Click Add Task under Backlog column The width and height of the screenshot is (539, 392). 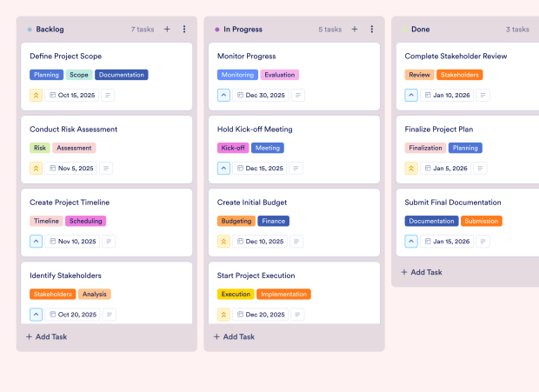[47, 336]
